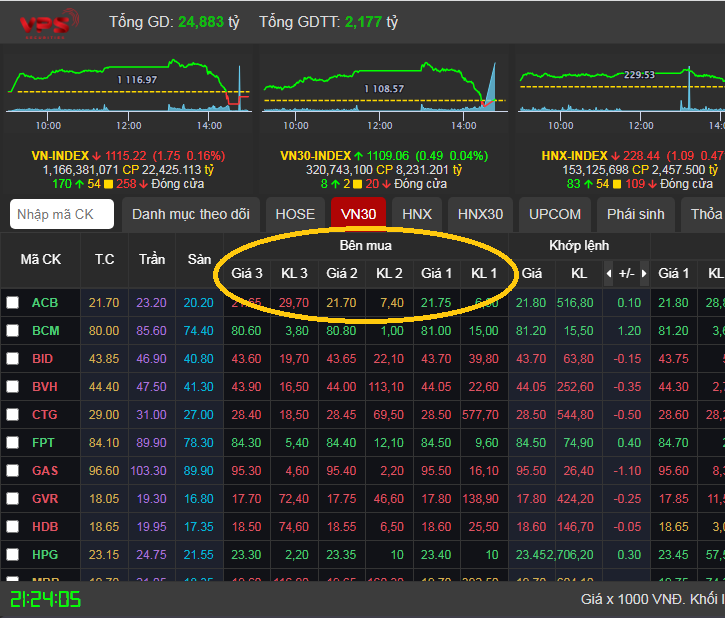Tick the FPT stock checkbox
Image resolution: width=725 pixels, height=618 pixels.
[x=12, y=442]
